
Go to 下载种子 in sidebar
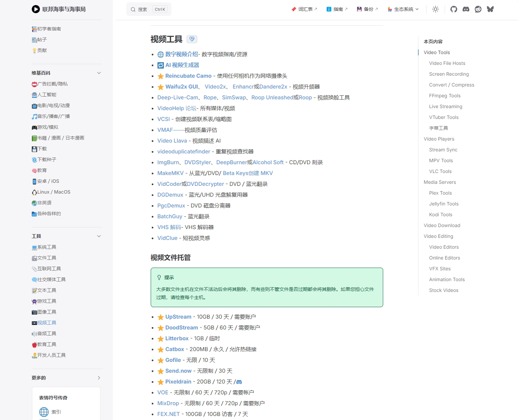coord(47,159)
